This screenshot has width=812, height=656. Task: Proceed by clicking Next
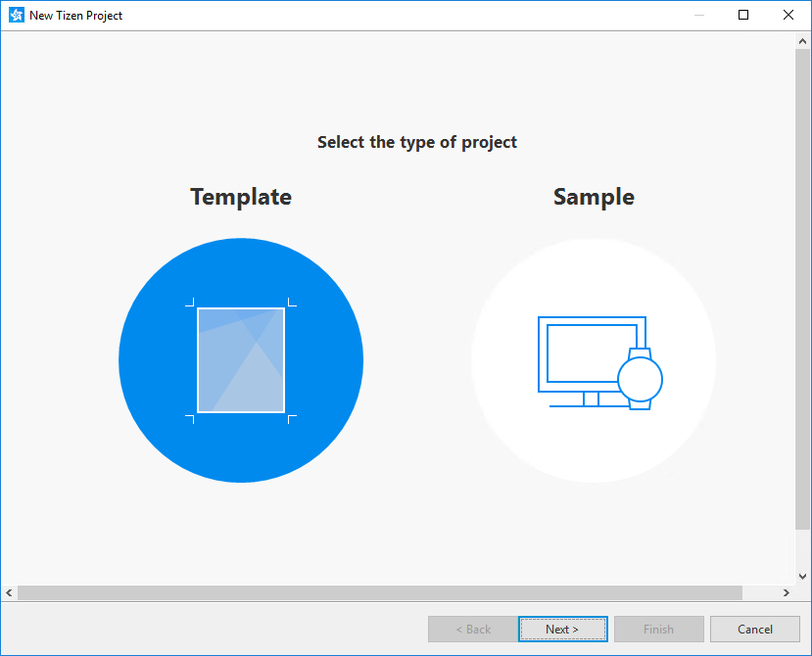(x=562, y=629)
